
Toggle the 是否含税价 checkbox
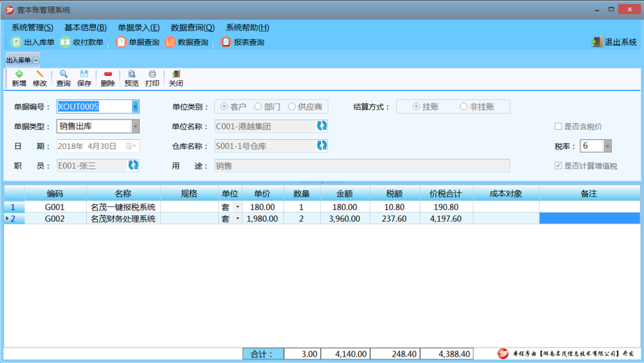558,126
